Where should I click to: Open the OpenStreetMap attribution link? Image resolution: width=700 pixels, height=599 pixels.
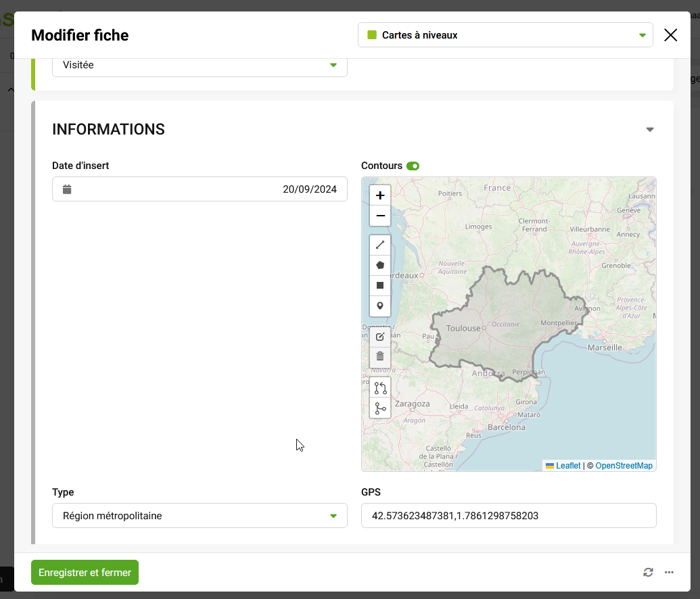pyautogui.click(x=624, y=466)
